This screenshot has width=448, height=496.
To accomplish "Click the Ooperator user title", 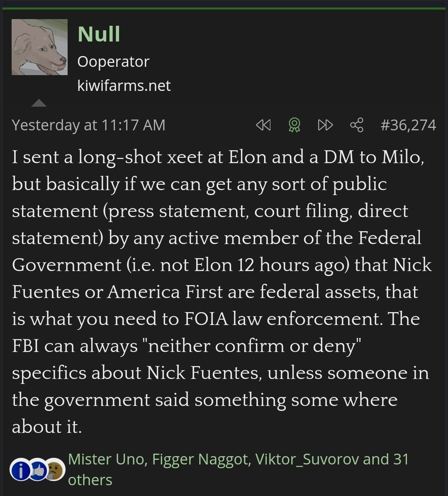I will pos(113,62).
